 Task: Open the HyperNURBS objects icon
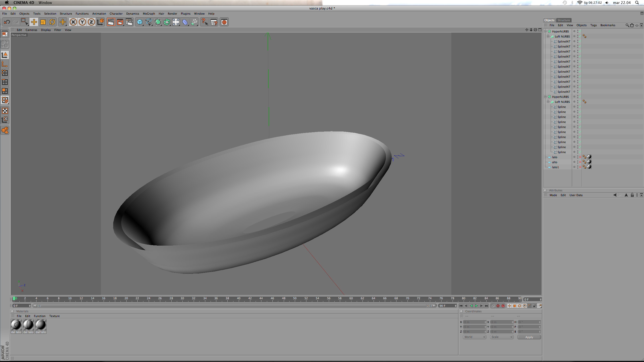[158, 22]
